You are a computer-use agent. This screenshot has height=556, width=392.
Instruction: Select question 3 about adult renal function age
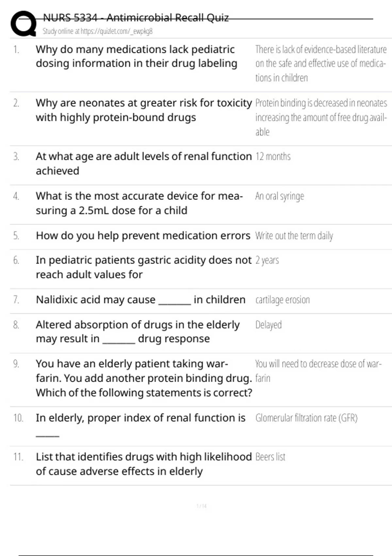coord(143,163)
